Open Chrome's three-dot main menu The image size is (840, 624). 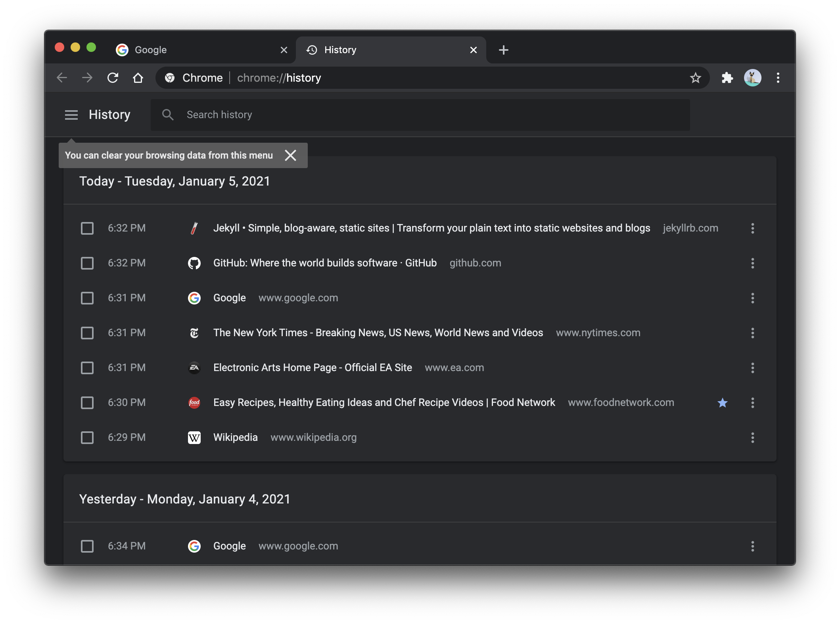tap(778, 78)
